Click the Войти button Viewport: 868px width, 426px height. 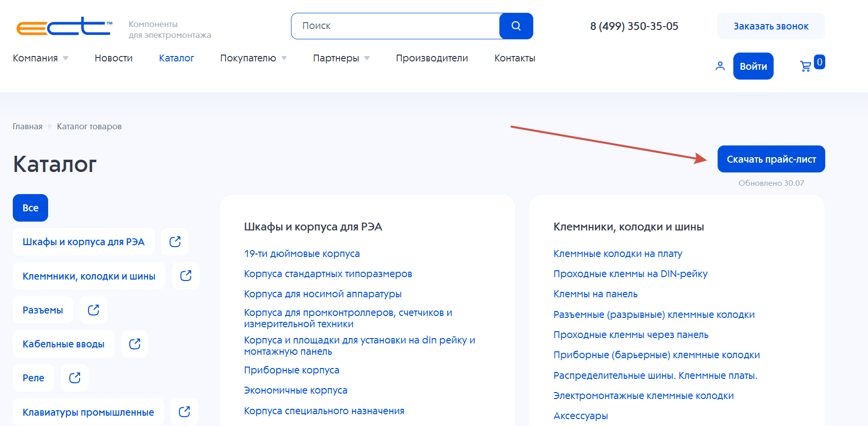(x=753, y=66)
